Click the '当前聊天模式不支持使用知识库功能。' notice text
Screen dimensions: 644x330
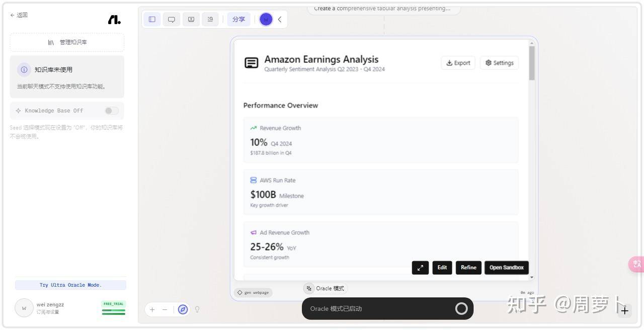[x=62, y=87]
